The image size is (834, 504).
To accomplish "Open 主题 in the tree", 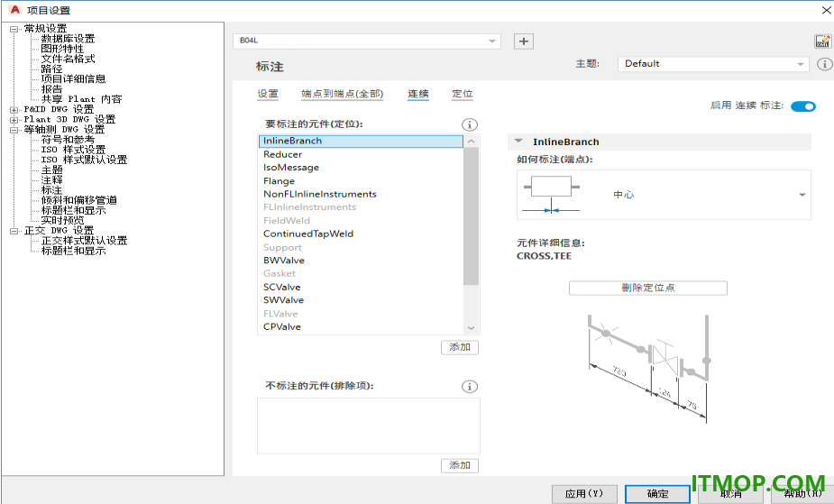I will 51,170.
